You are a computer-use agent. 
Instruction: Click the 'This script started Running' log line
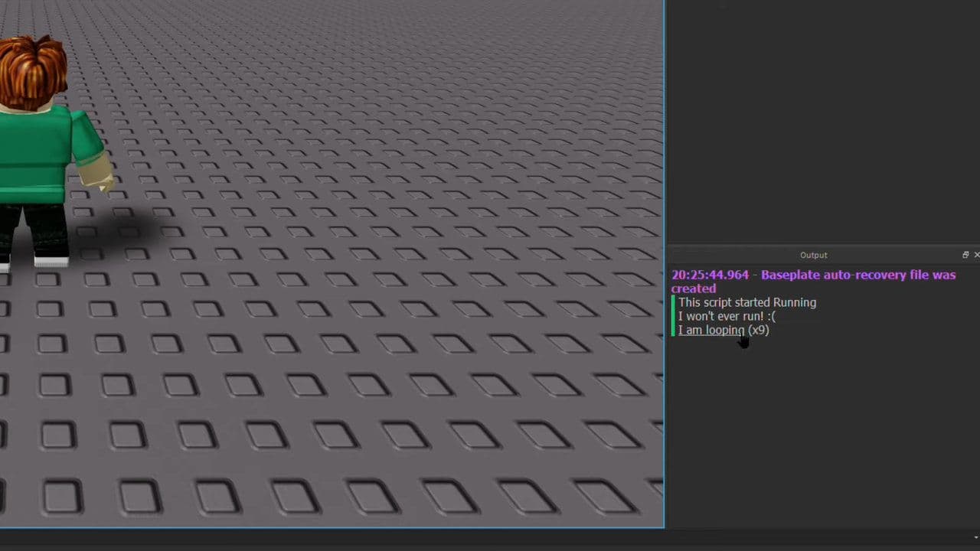pyautogui.click(x=746, y=302)
